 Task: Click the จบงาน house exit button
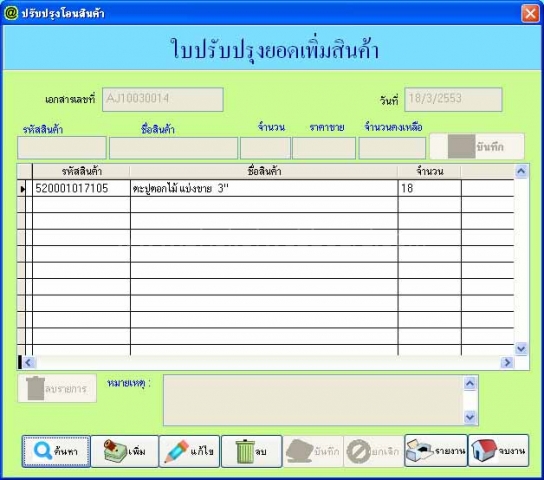pos(499,450)
